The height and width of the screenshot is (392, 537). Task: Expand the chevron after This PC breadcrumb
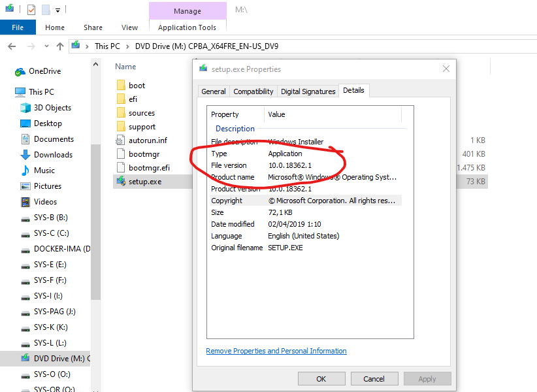pyautogui.click(x=127, y=46)
